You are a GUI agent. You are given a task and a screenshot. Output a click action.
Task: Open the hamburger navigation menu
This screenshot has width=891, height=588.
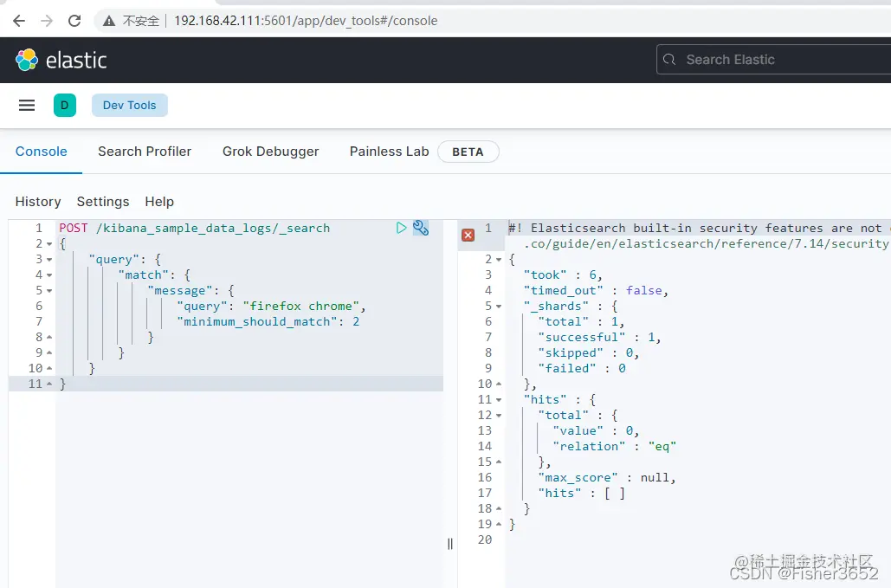tap(27, 105)
